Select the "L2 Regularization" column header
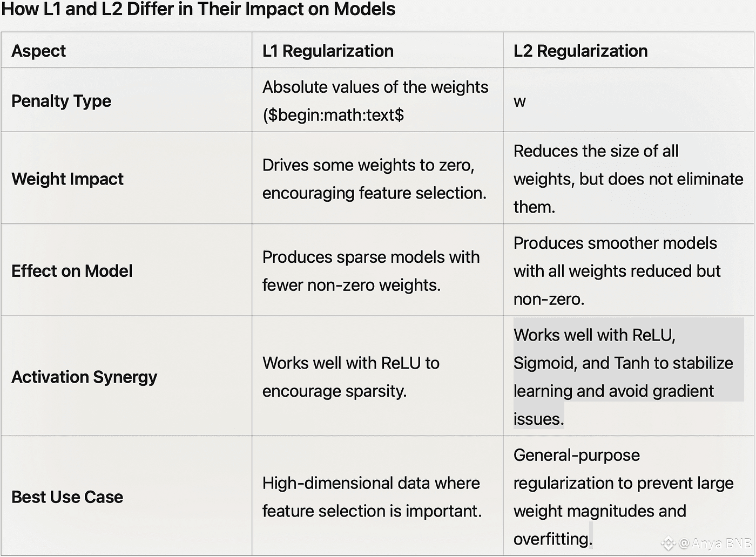The width and height of the screenshot is (756, 557). [580, 51]
